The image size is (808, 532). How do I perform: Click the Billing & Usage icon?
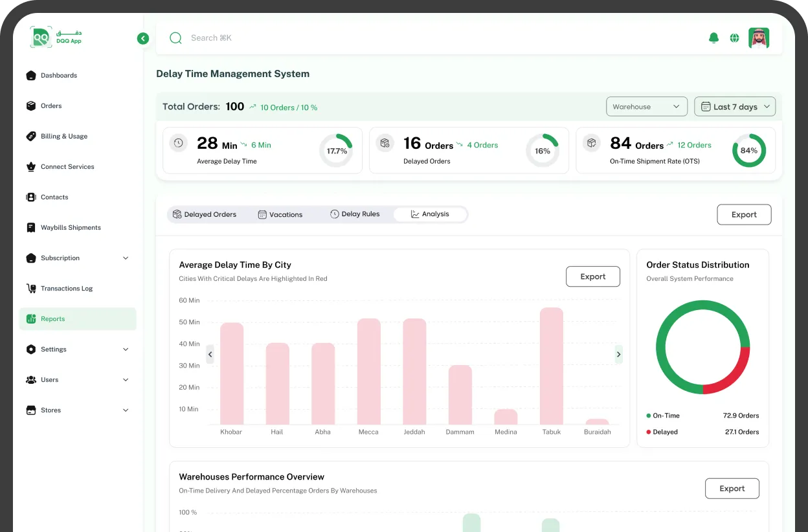coord(31,137)
